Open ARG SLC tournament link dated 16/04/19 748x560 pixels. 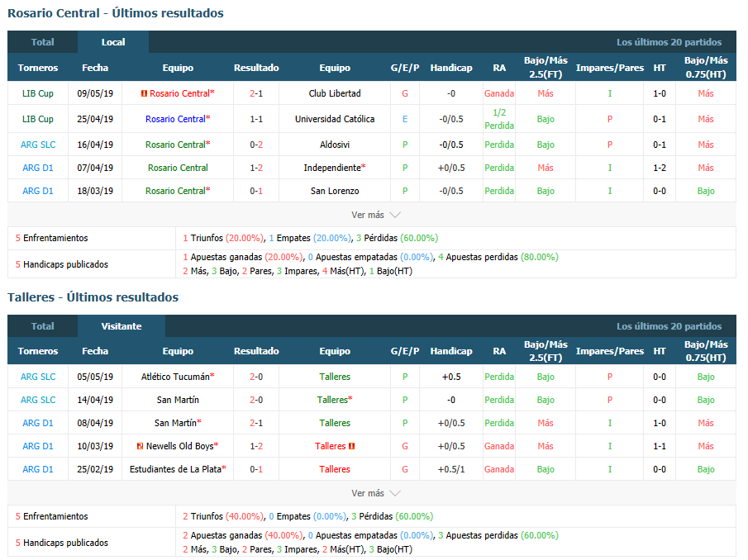38,145
